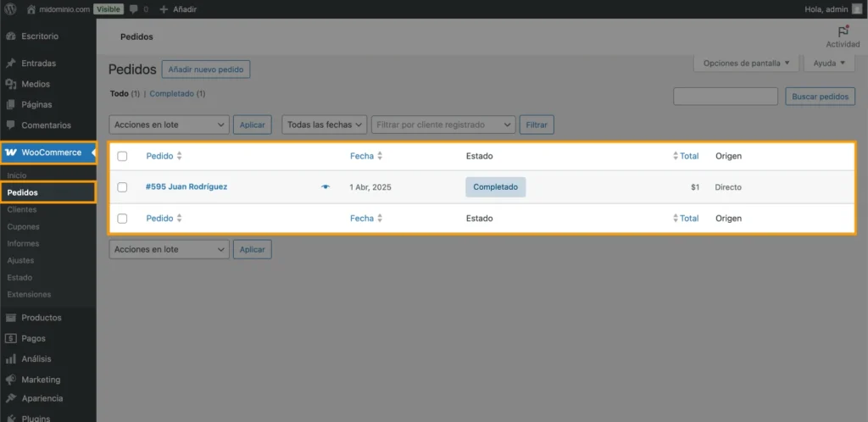The image size is (868, 422).
Task: Click the Plugins menu item
Action: point(36,418)
